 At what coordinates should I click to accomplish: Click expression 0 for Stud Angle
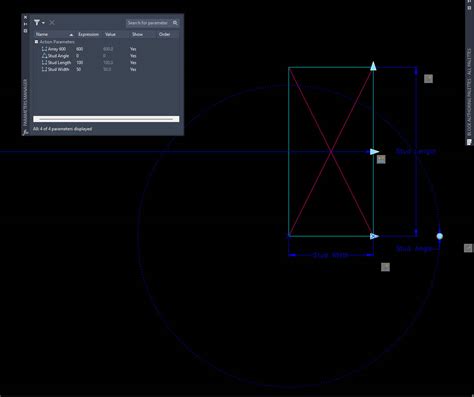click(77, 56)
